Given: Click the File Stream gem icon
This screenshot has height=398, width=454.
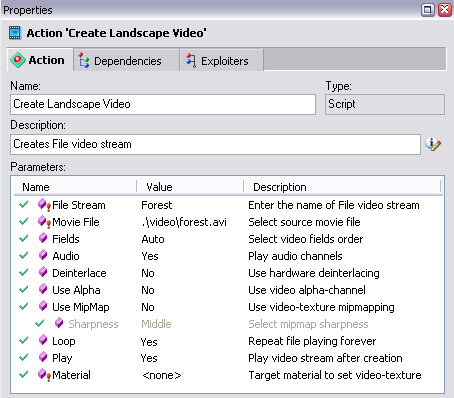Looking at the screenshot, I should (x=44, y=204).
